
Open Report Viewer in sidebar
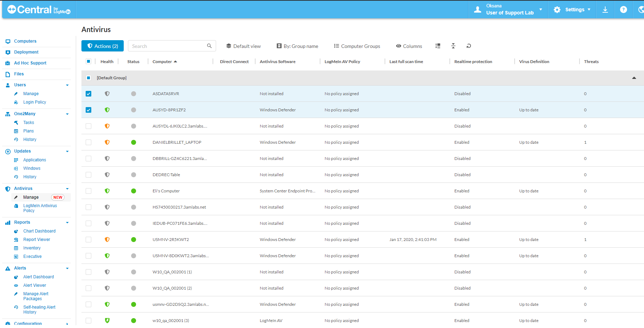click(37, 240)
